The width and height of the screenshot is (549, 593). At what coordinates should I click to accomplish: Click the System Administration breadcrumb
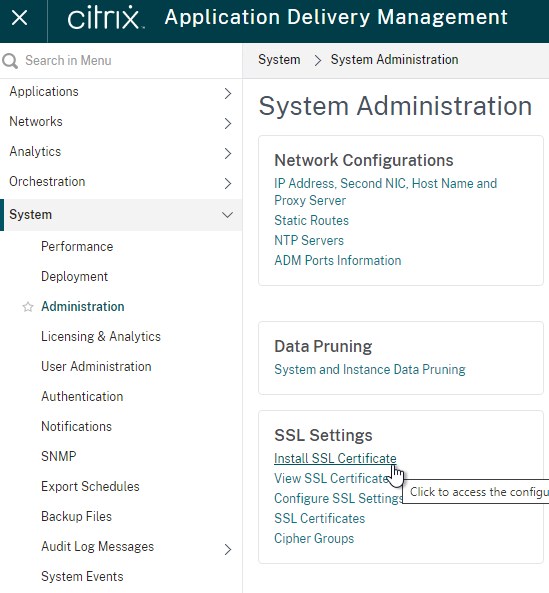(x=394, y=60)
